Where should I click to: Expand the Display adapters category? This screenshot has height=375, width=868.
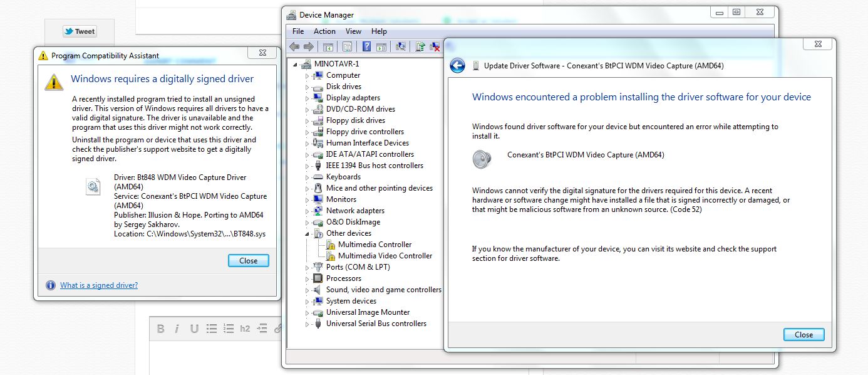[307, 98]
